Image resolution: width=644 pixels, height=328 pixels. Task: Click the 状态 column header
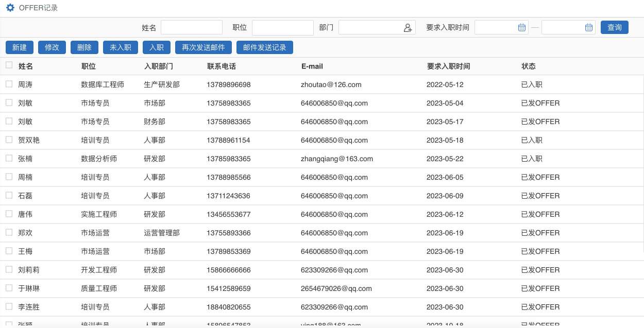point(529,66)
